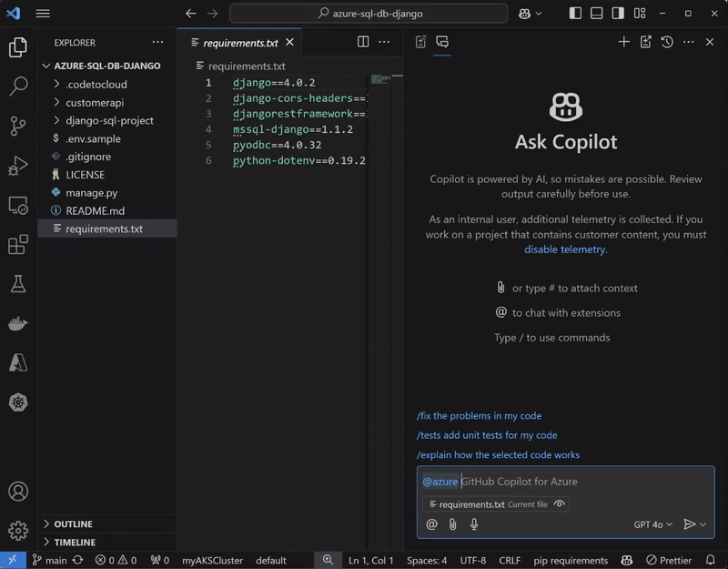Open the GPT 4o model picker
Image resolution: width=728 pixels, height=569 pixels.
pyautogui.click(x=652, y=524)
